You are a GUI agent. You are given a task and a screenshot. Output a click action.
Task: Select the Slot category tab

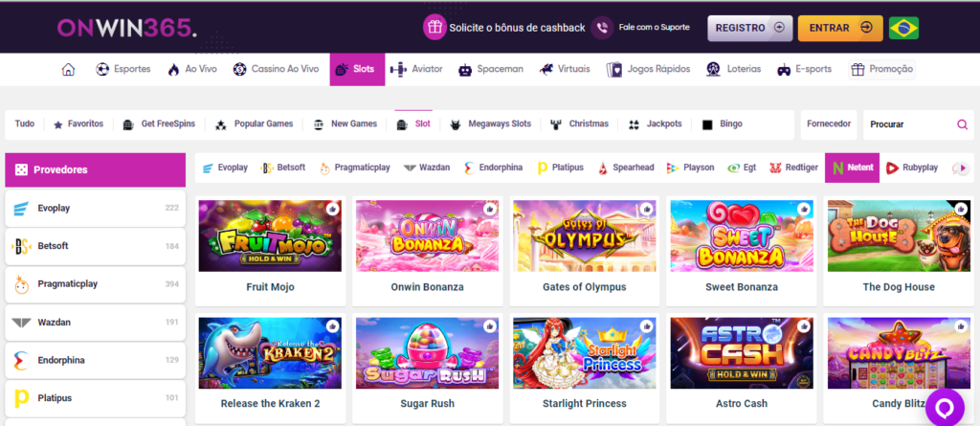coord(413,123)
